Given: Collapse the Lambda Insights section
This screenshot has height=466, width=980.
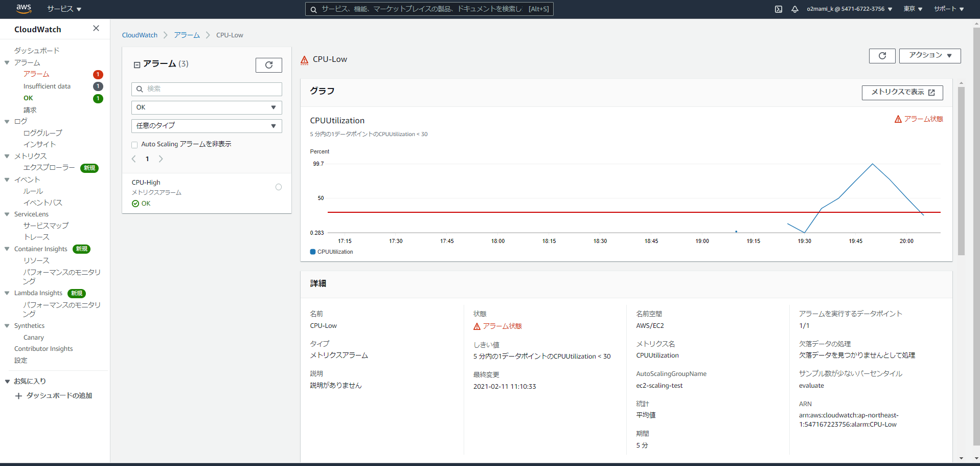Looking at the screenshot, I should (x=7, y=293).
